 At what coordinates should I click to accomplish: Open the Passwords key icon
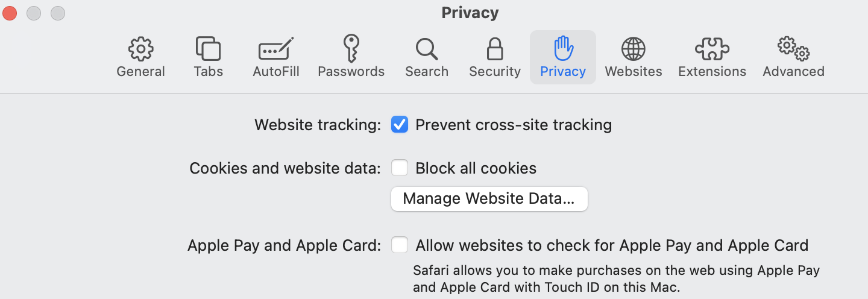351,49
